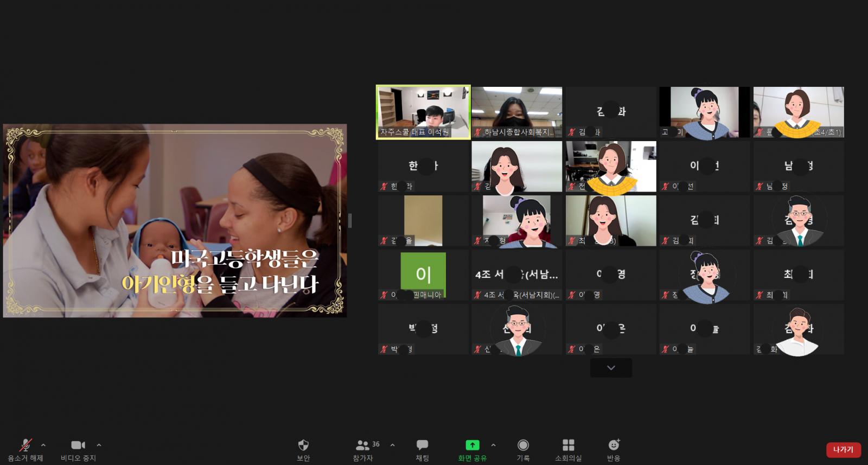The image size is (868, 465).
Task: Expand screen share options arrow
Action: tap(493, 445)
